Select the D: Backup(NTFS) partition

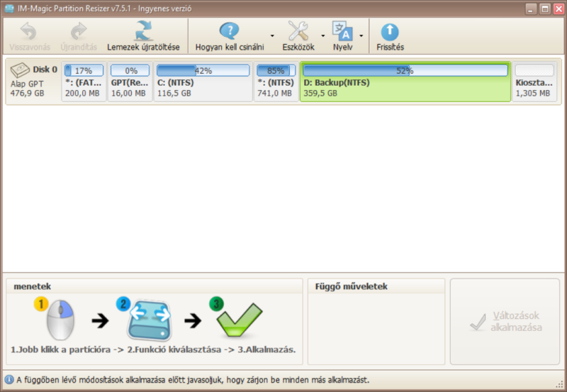click(405, 82)
